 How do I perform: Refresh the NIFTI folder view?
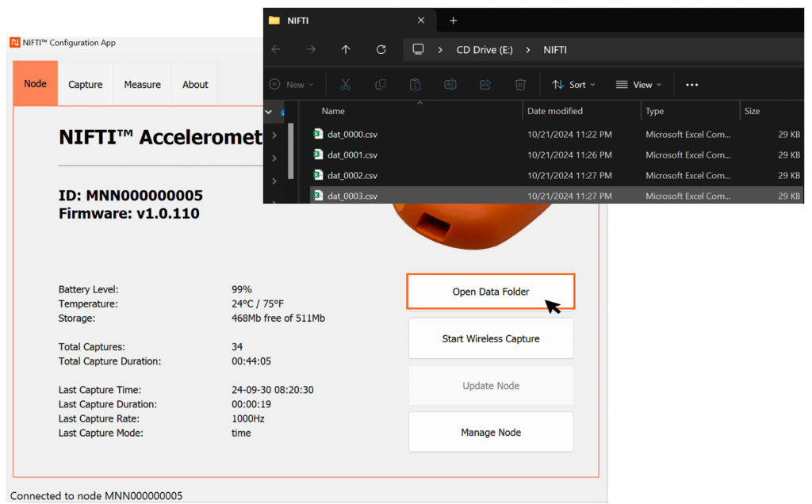point(381,50)
